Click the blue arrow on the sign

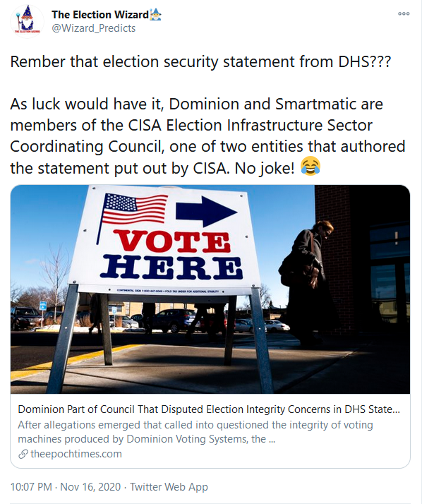pos(206,211)
